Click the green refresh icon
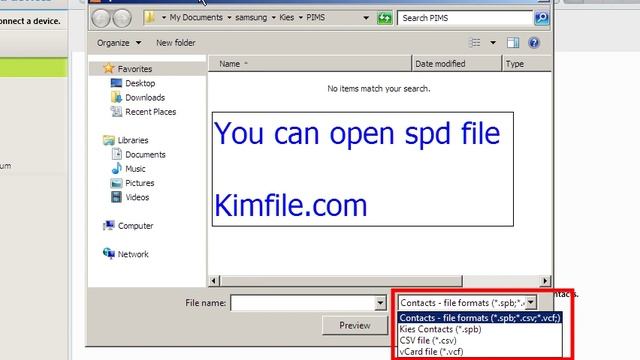640x360 pixels. [x=384, y=18]
